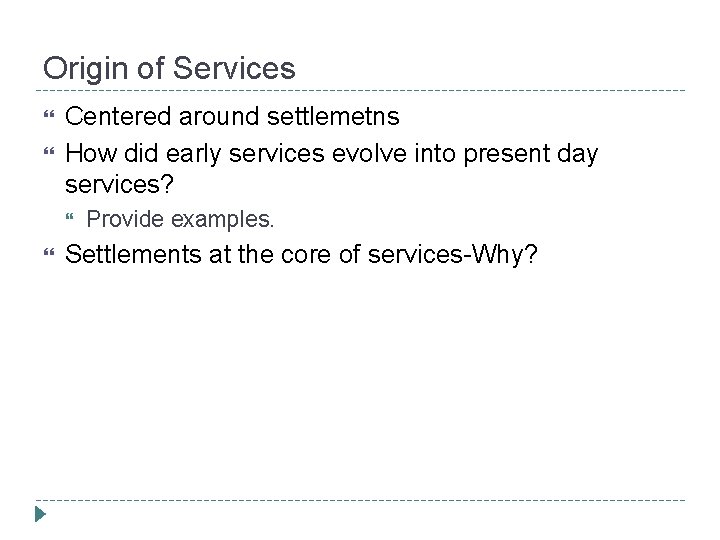Click the misspelled word 'settlemetns'
The width and height of the screenshot is (720, 540).
pyautogui.click(x=333, y=117)
